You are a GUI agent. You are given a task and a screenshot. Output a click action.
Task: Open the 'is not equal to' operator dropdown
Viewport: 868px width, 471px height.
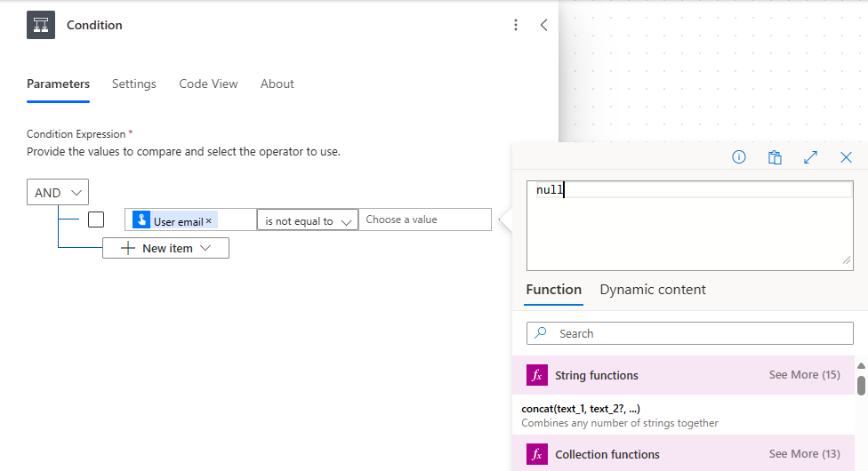click(x=308, y=221)
